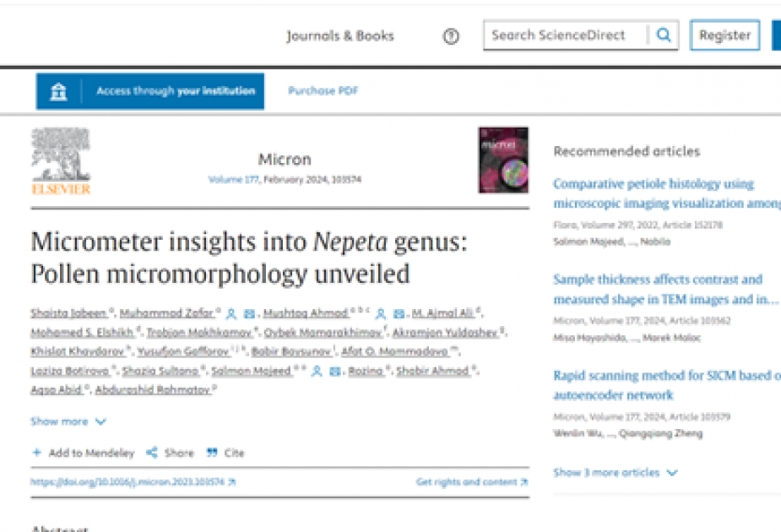Screen dimensions: 781x532
Task: Click the Cite quotation icon
Action: click(x=212, y=453)
